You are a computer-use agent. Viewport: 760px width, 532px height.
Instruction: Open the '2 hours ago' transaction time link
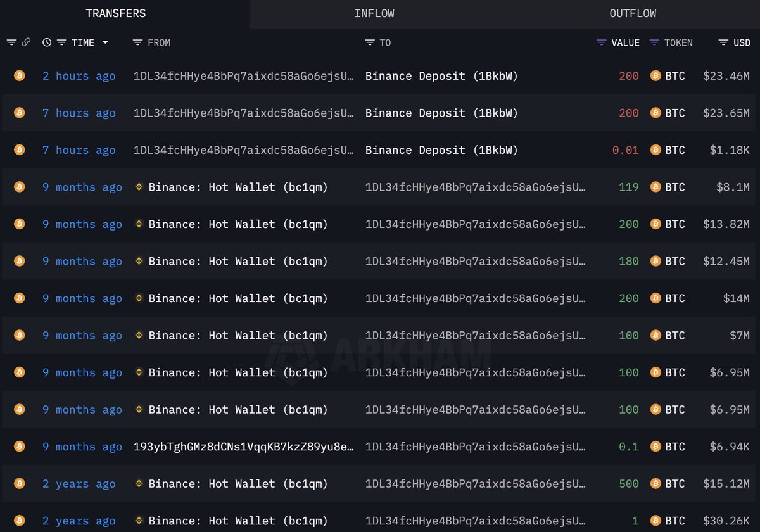(79, 76)
